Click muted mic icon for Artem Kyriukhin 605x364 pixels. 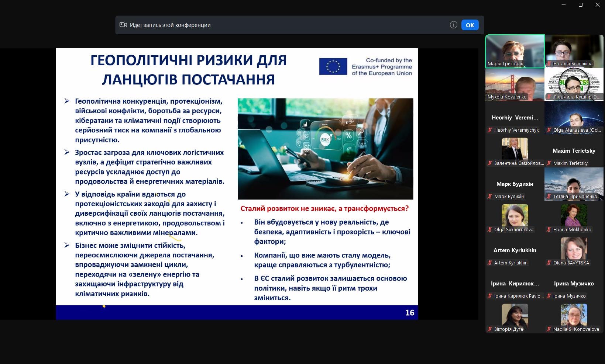click(490, 263)
